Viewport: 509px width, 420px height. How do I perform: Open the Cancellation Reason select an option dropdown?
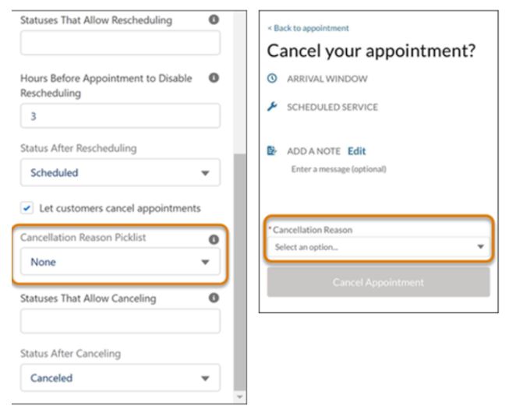(x=378, y=247)
